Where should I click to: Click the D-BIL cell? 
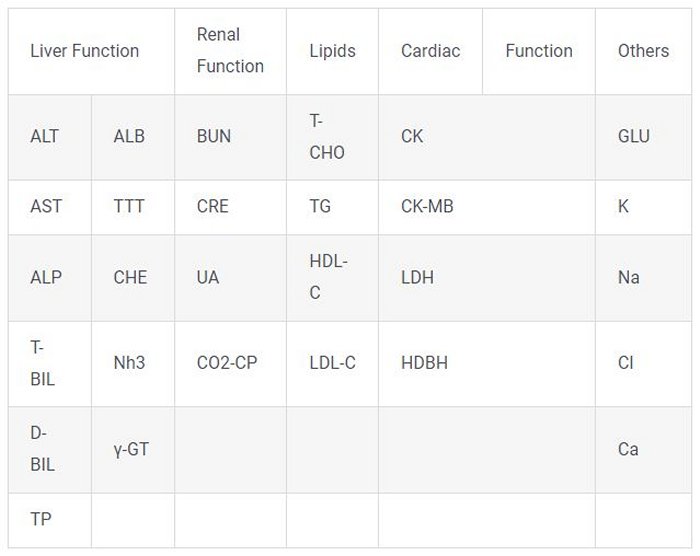(42, 449)
